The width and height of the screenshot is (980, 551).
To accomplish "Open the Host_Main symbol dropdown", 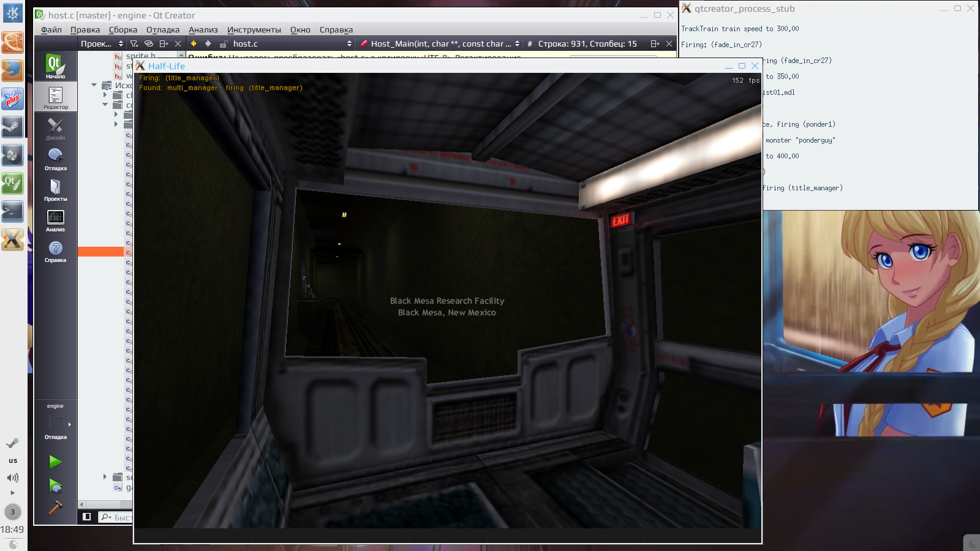I will [x=440, y=43].
